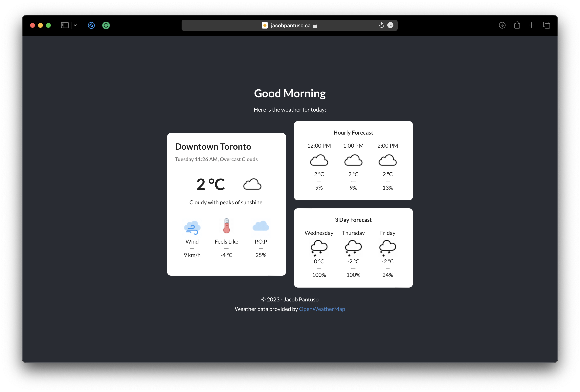The width and height of the screenshot is (580, 392).
Task: Reload the page with the refresh icon
Action: coord(381,25)
